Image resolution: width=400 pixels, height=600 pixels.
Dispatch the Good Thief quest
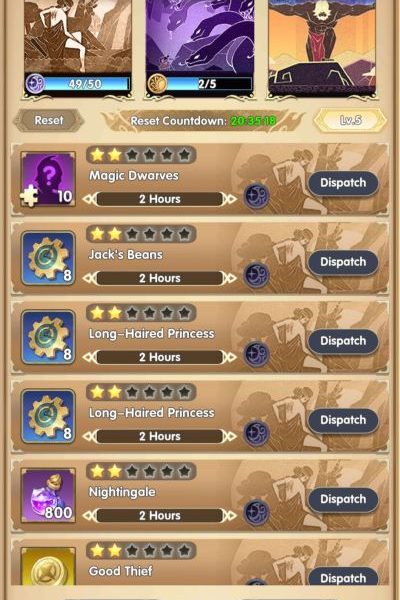click(343, 576)
